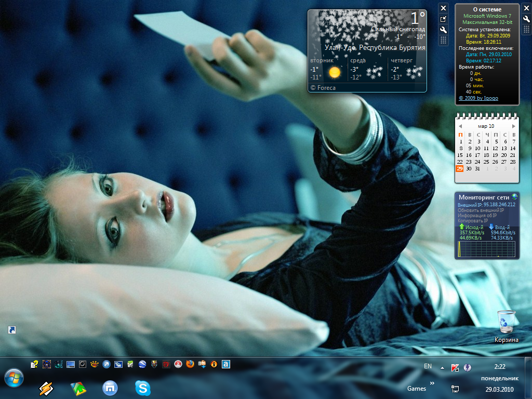
Task: Go to next month in the calendar gadget
Action: point(514,126)
